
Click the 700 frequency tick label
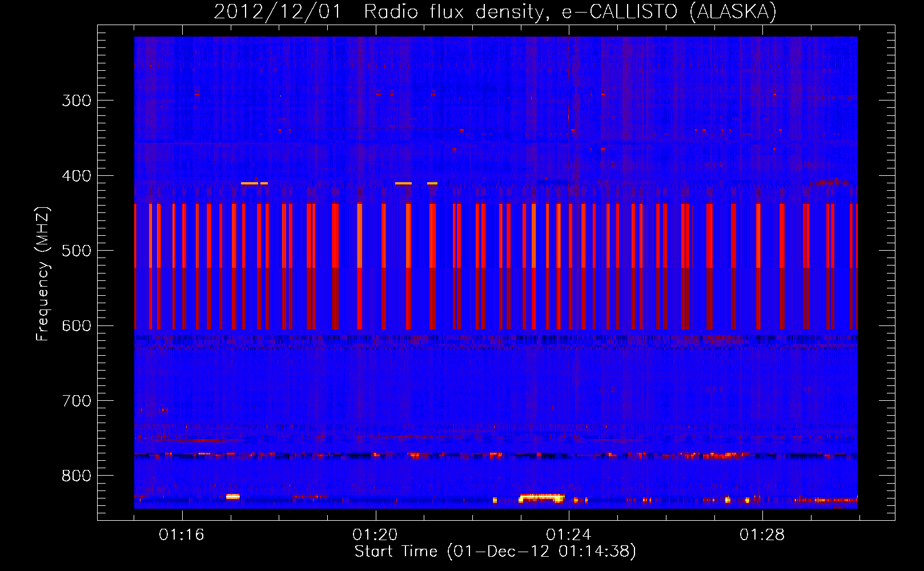click(x=77, y=401)
